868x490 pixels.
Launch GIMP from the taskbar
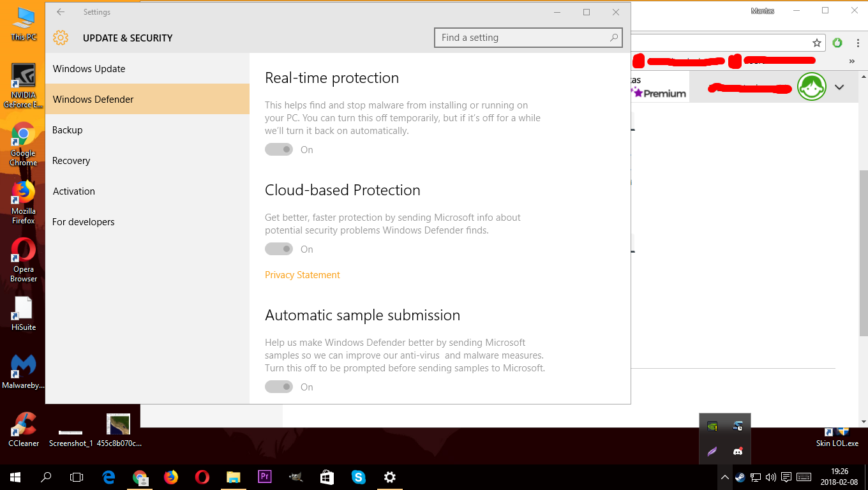click(296, 477)
